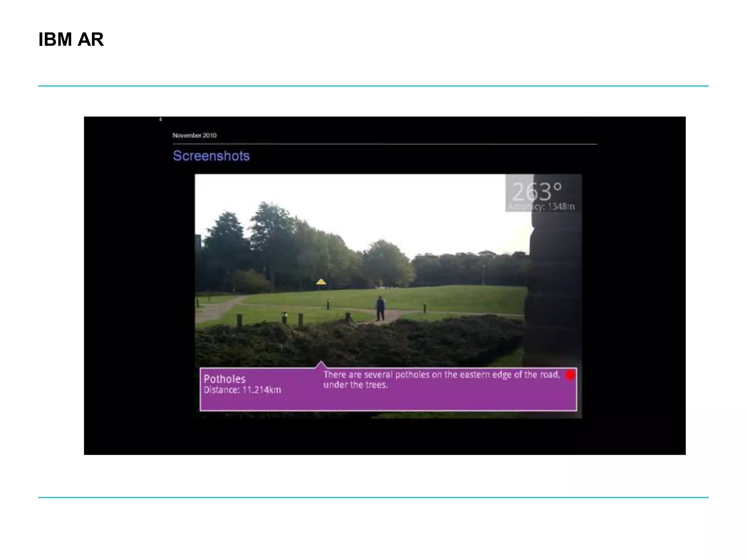This screenshot has width=747, height=560.
Task: Click the November 2010 date label
Action: [194, 135]
